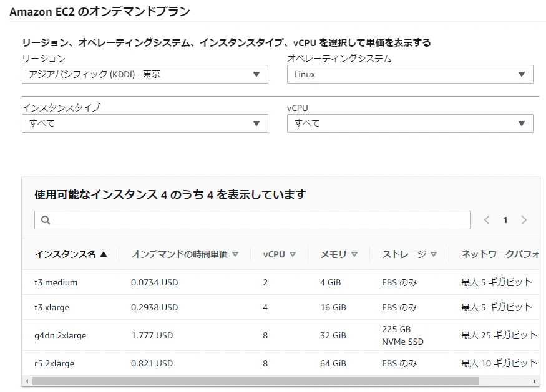
Task: Click 最大 25 ギガビット network cell
Action: pyautogui.click(x=499, y=335)
